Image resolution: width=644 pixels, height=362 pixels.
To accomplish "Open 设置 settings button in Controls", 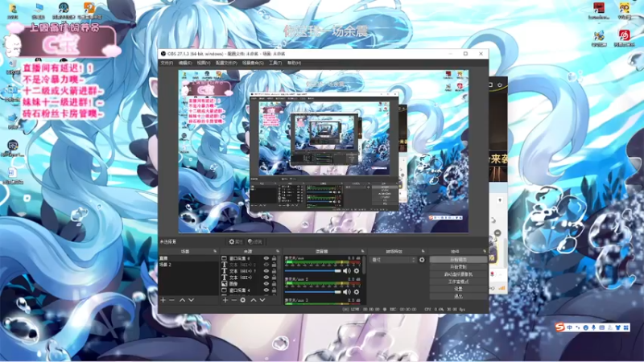I will 458,289.
